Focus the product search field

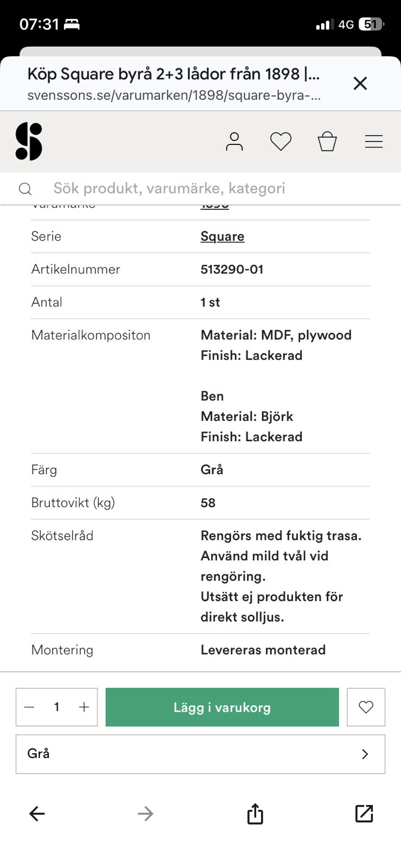206,188
